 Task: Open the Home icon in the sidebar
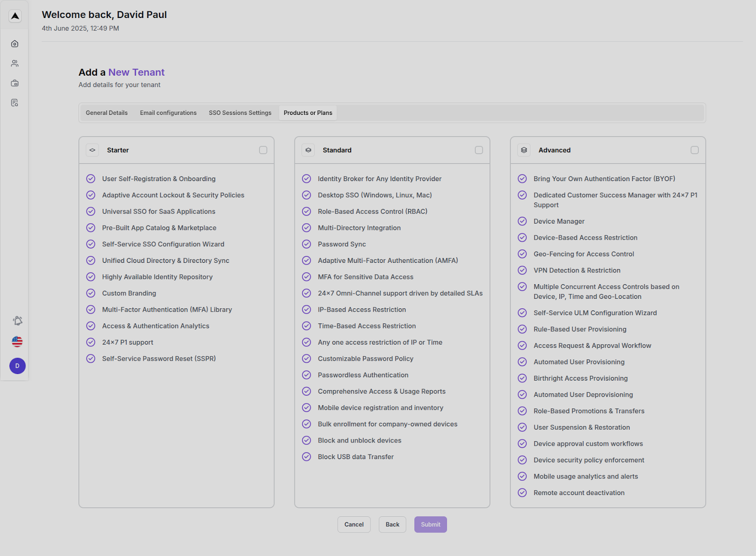coord(14,43)
